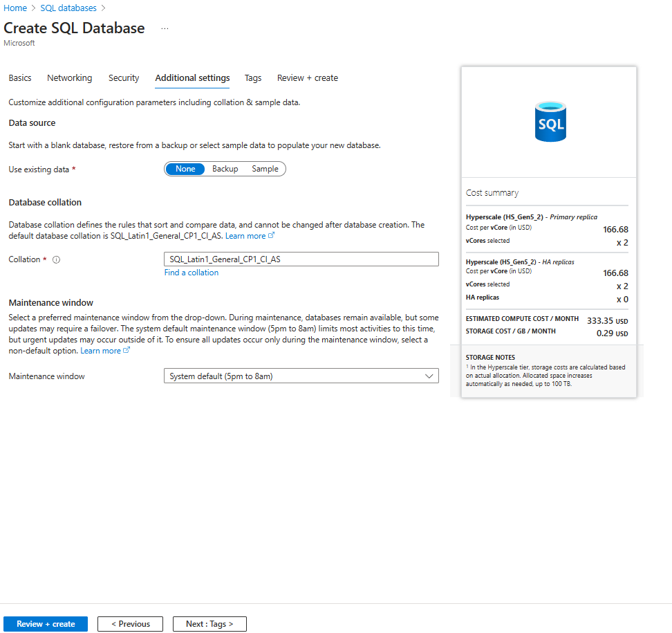Open Learn more link about maintenance window
The height and width of the screenshot is (633, 672).
tap(100, 351)
